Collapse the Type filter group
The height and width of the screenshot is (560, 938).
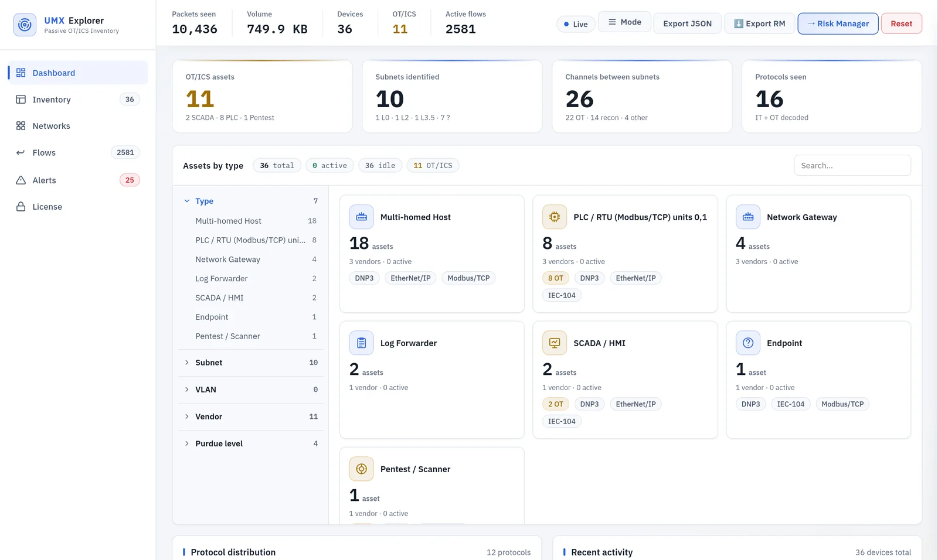251,201
